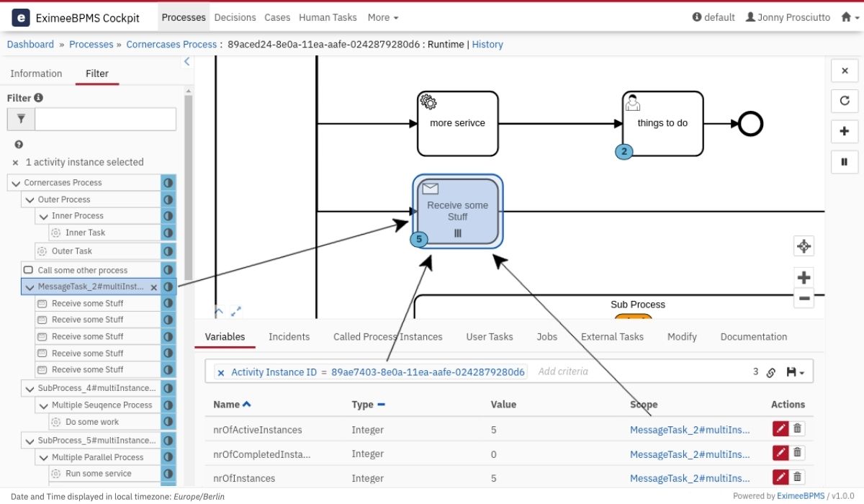Toggle half-circle on SubProcess_4 row
The height and width of the screenshot is (504, 864).
tap(168, 389)
